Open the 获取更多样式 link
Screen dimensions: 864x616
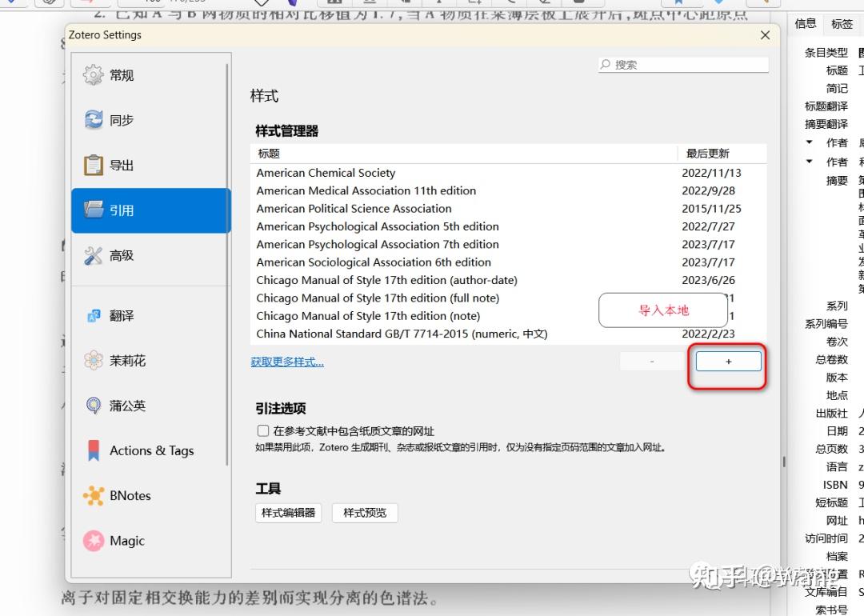(288, 361)
